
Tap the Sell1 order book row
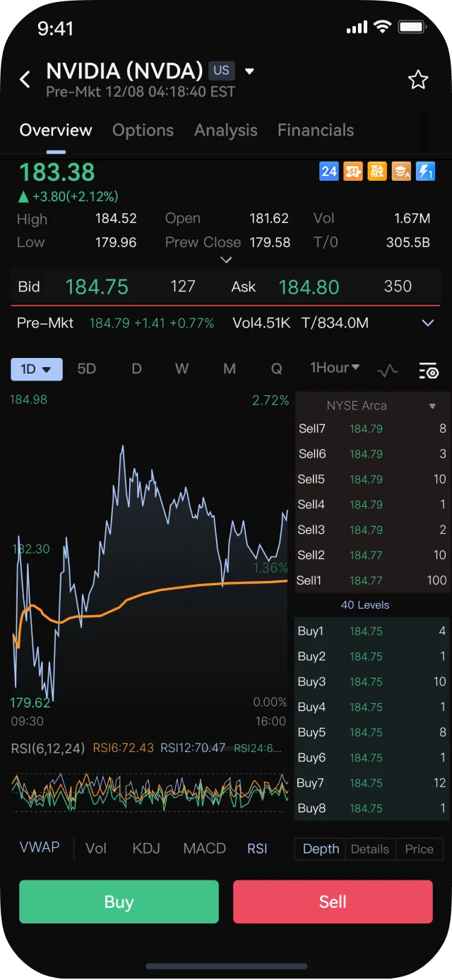[x=372, y=580]
